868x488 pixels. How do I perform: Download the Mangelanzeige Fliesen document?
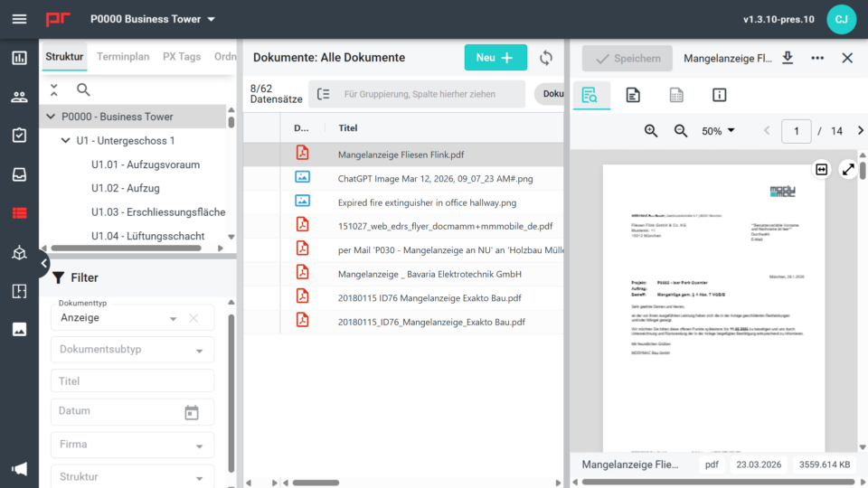click(x=788, y=58)
